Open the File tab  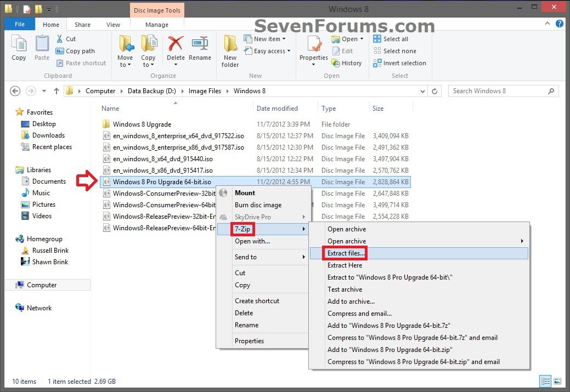[x=20, y=24]
